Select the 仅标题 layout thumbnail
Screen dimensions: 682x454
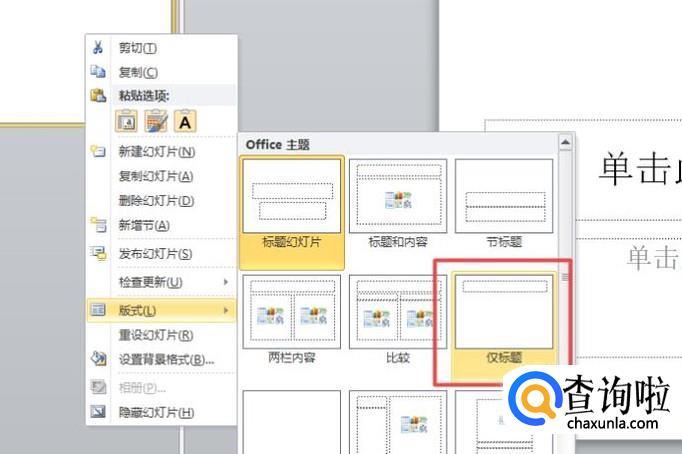(504, 311)
